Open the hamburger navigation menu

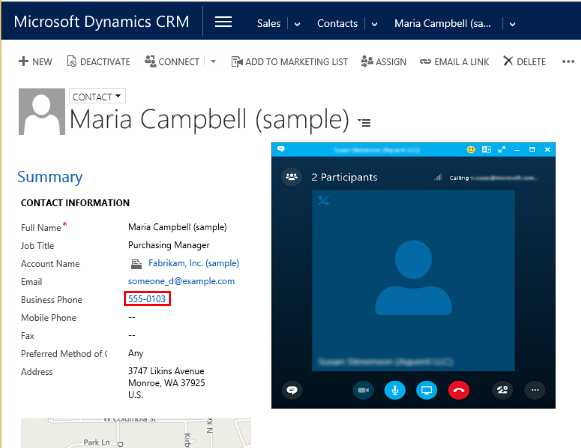pos(223,22)
